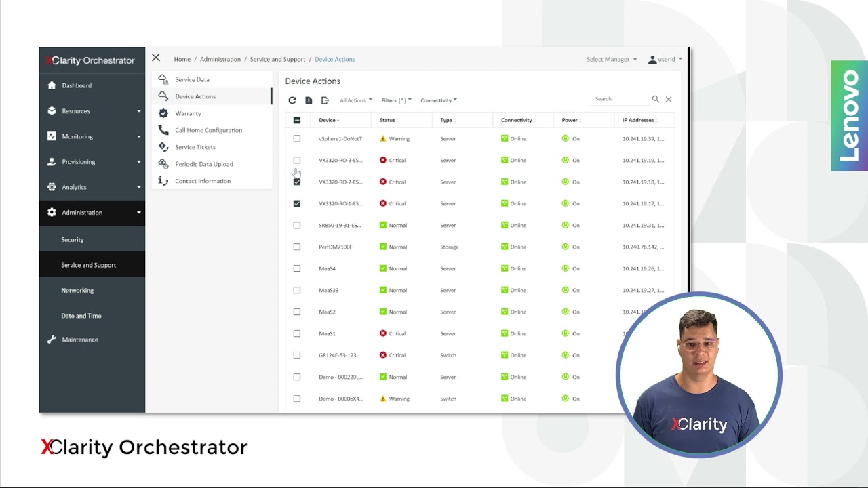Click the Call Home Configuration phone icon
The height and width of the screenshot is (488, 868).
click(163, 130)
